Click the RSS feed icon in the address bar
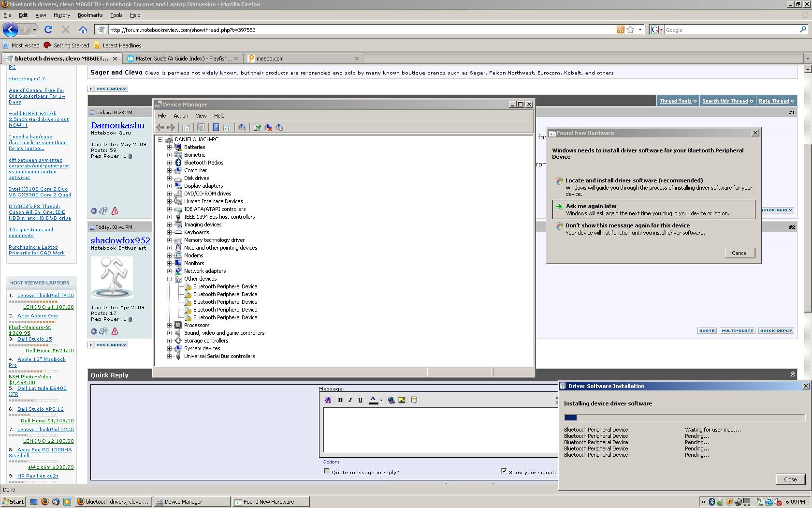 tap(620, 30)
